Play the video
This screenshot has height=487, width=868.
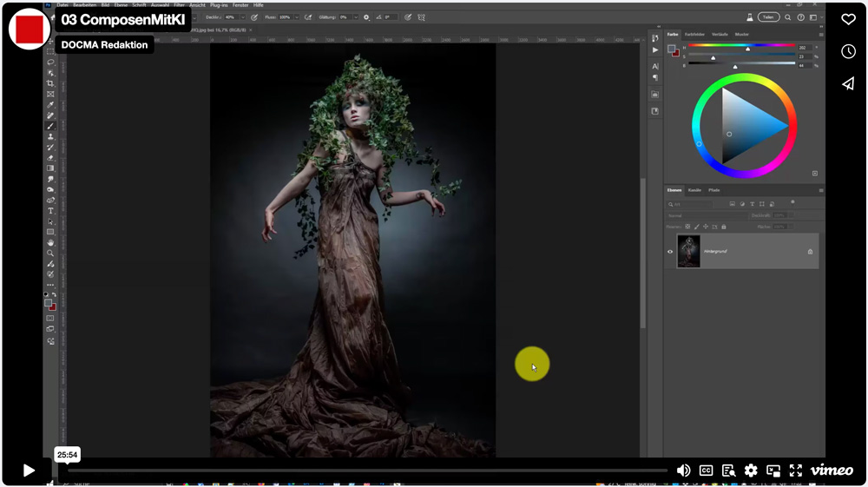[x=29, y=471]
